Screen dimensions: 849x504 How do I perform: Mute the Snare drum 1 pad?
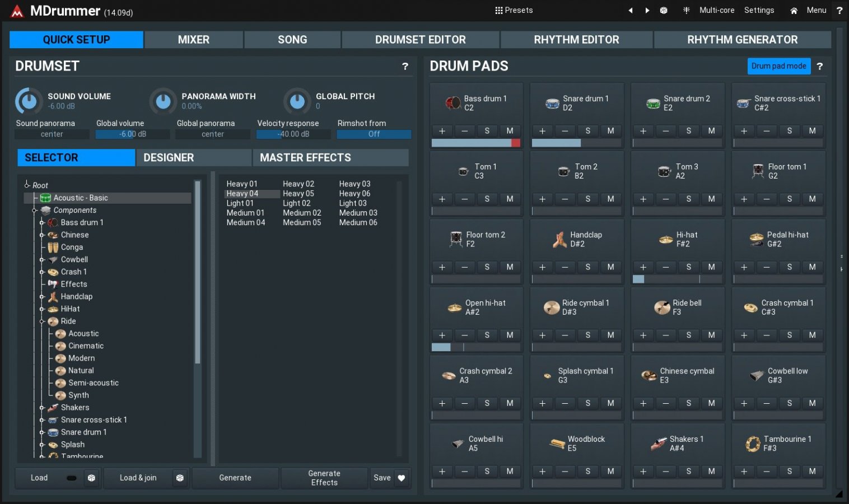pos(610,131)
